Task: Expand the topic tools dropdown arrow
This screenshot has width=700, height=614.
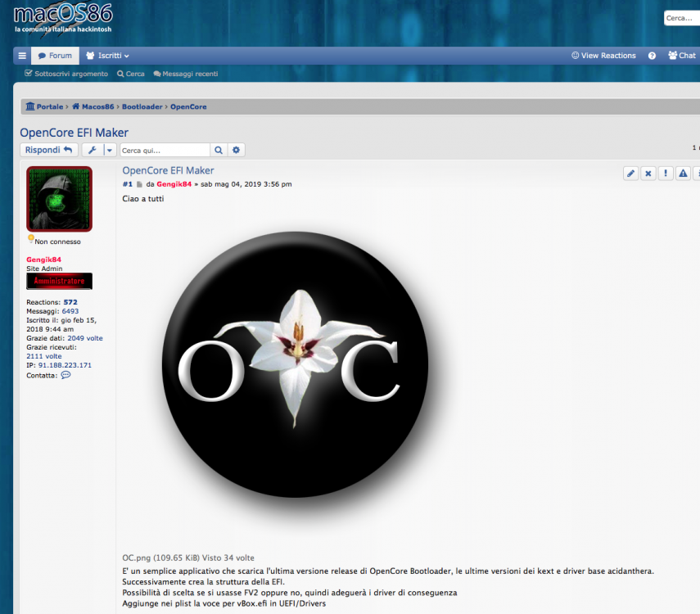Action: point(110,150)
